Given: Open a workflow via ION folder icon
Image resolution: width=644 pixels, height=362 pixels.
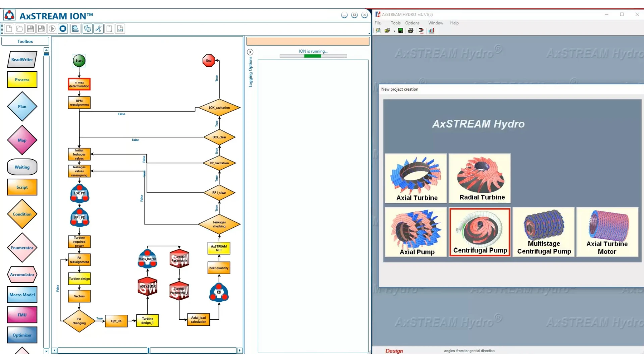Looking at the screenshot, I should pos(20,29).
